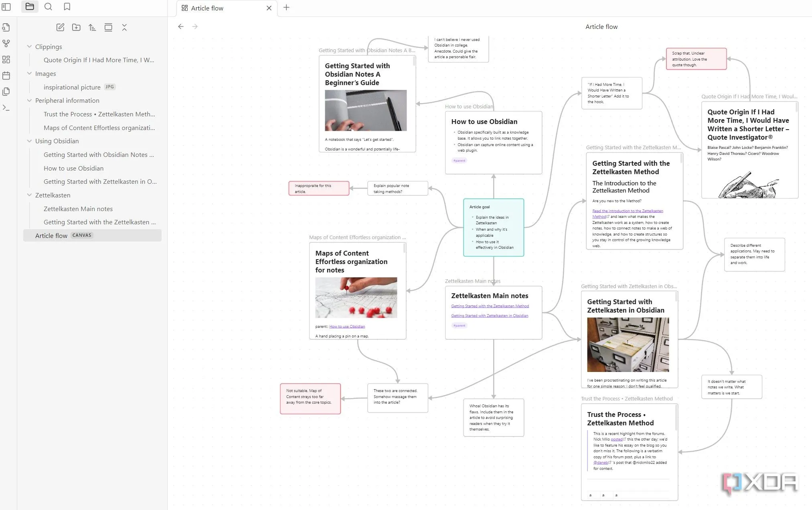Create new canvas from ribbon
The image size is (812, 510).
pos(6,59)
